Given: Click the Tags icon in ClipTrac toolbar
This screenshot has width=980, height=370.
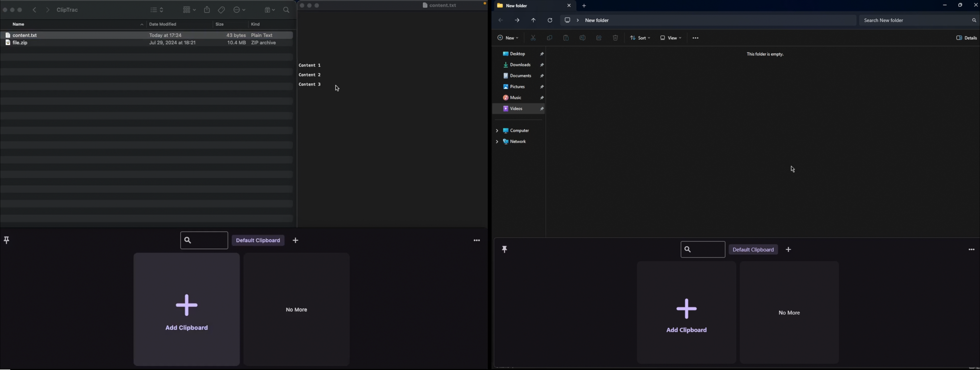Looking at the screenshot, I should click(x=221, y=10).
